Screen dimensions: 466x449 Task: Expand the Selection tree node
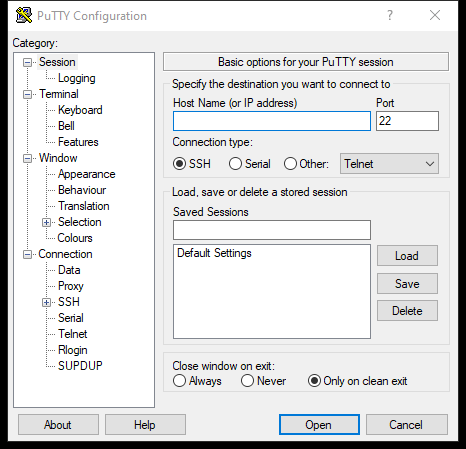pos(46,222)
